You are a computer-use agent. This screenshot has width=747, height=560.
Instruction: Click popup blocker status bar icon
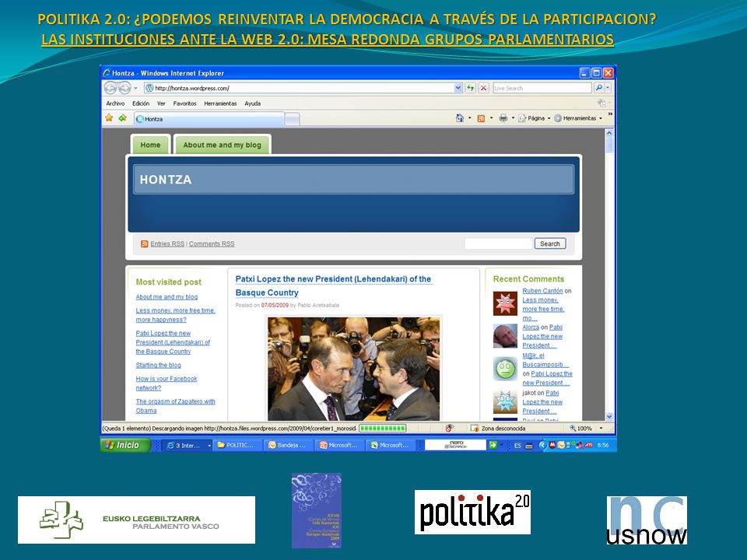(x=449, y=428)
